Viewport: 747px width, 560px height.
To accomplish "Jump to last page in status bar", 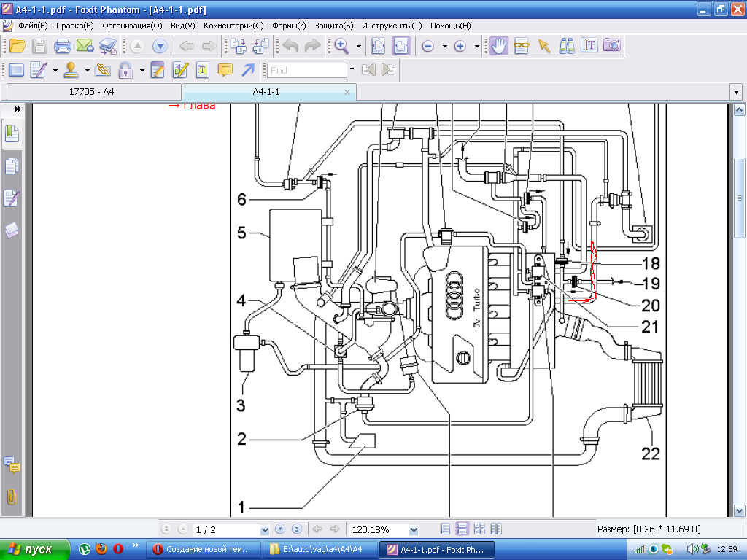I will 297,529.
